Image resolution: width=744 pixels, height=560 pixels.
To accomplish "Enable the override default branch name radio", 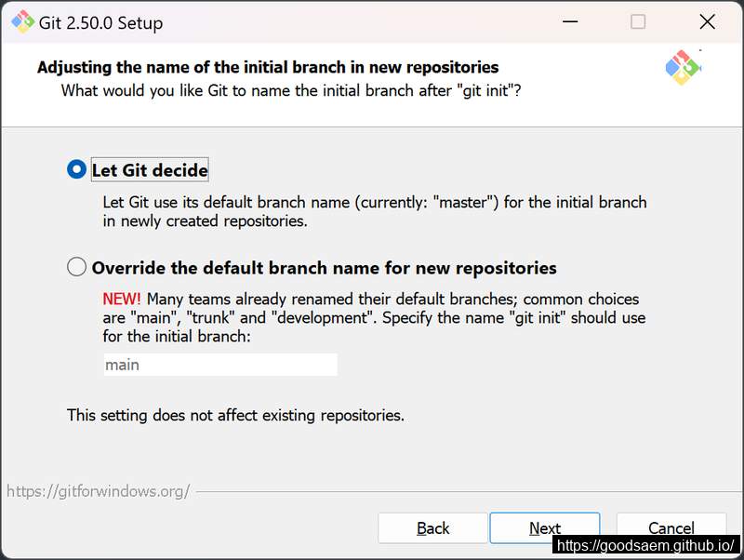I will (x=76, y=267).
